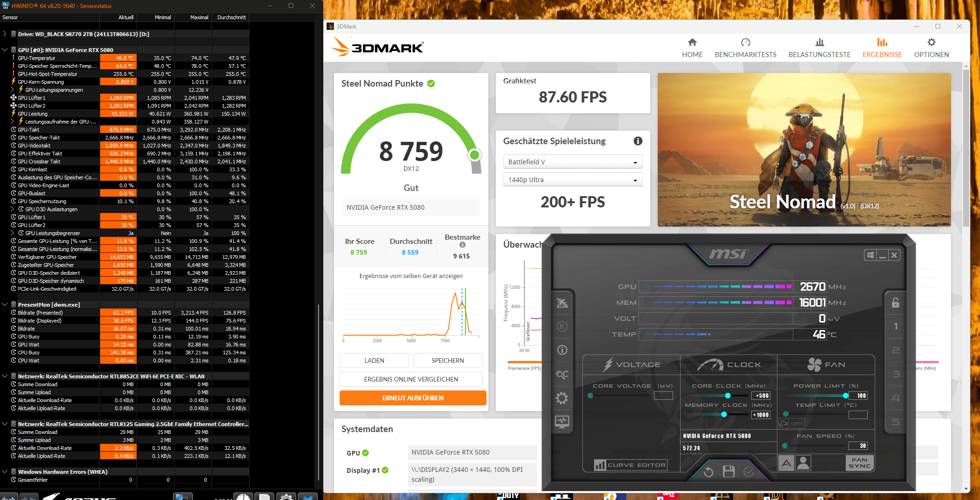Click the Memory Clock slider handle
Image resolution: width=980 pixels, height=500 pixels.
(724, 414)
